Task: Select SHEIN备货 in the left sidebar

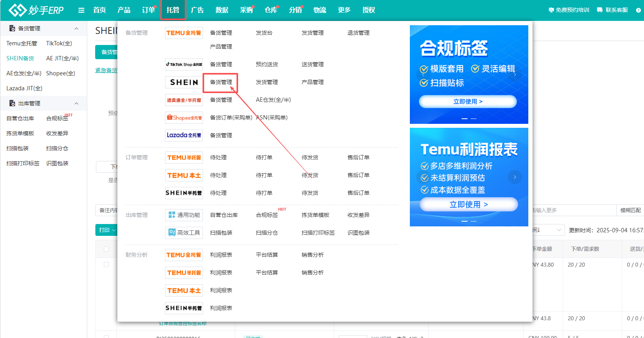Action: 20,58
